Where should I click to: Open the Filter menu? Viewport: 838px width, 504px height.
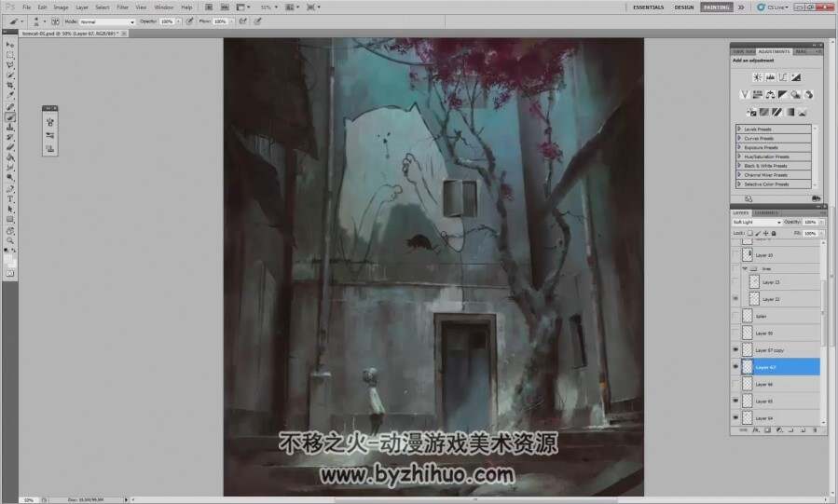point(122,7)
